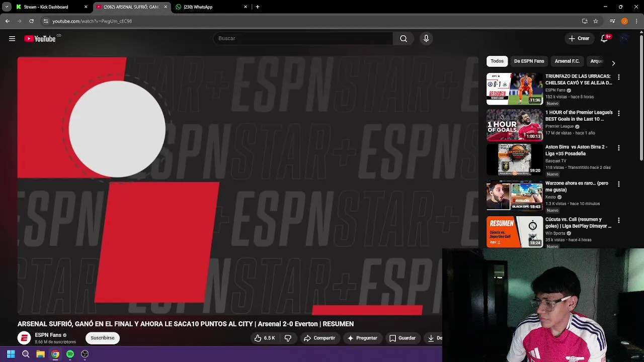Image resolution: width=644 pixels, height=362 pixels.
Task: Open the Windows Start menu
Action: click(11, 354)
